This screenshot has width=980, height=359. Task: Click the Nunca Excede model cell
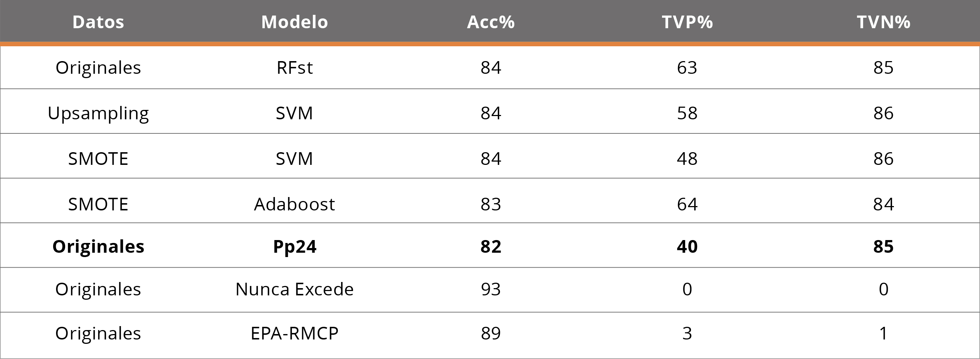coord(294,289)
